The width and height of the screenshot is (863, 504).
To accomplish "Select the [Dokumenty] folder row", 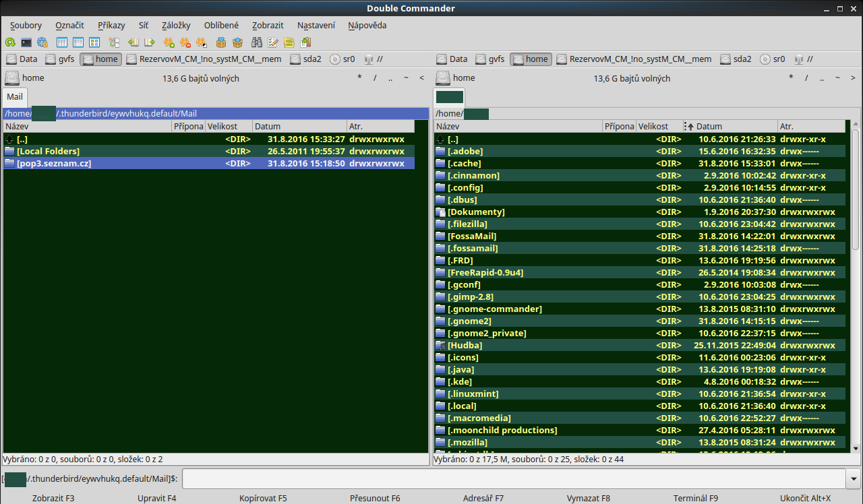I will coord(640,212).
